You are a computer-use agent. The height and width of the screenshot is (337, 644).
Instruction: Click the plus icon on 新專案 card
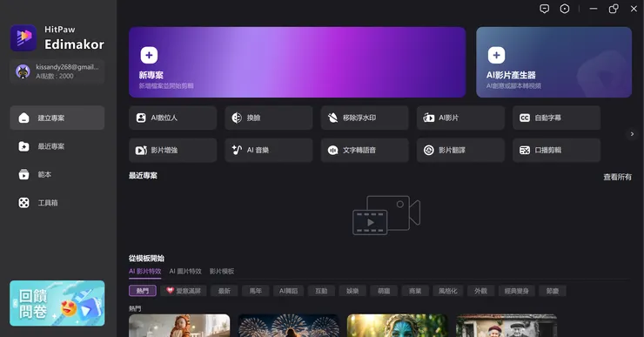click(x=149, y=55)
